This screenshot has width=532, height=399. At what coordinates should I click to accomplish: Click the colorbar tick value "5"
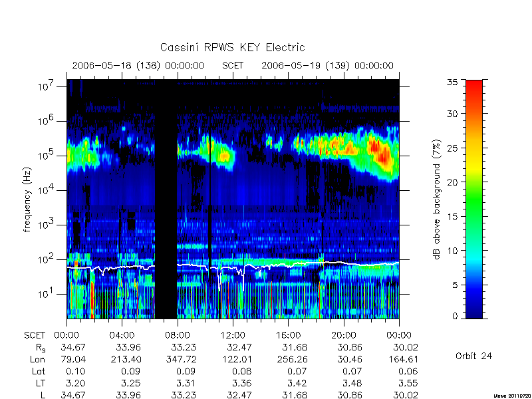(455, 285)
